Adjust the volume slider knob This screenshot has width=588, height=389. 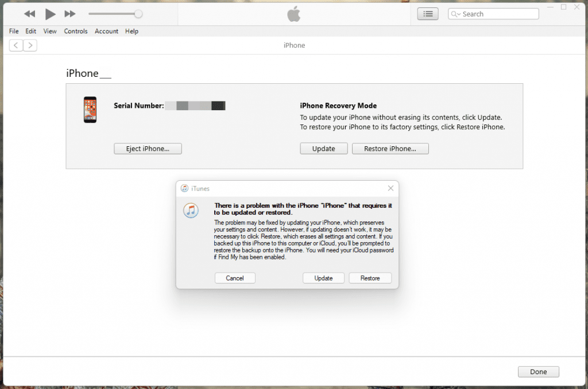click(x=138, y=14)
